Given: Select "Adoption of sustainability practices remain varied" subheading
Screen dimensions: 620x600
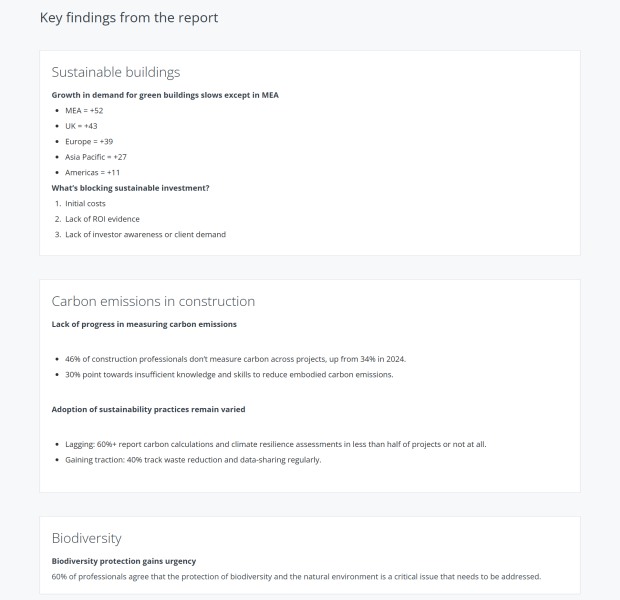Looking at the screenshot, I should click(148, 409).
